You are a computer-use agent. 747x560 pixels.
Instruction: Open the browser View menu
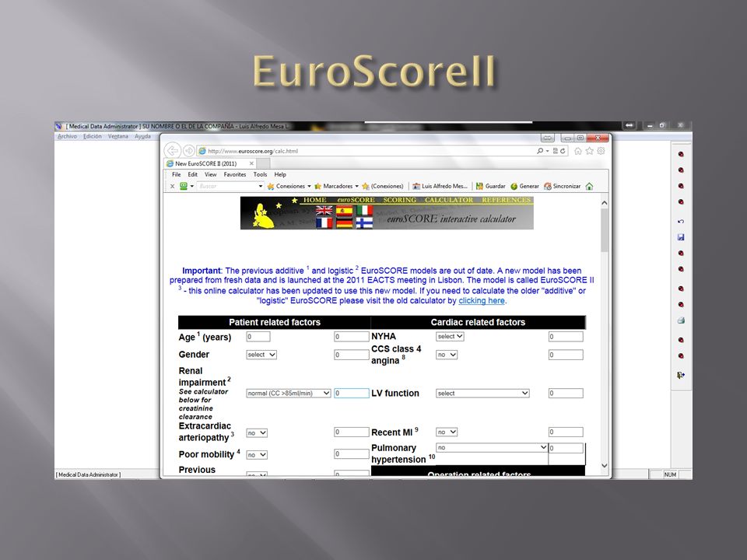(211, 175)
